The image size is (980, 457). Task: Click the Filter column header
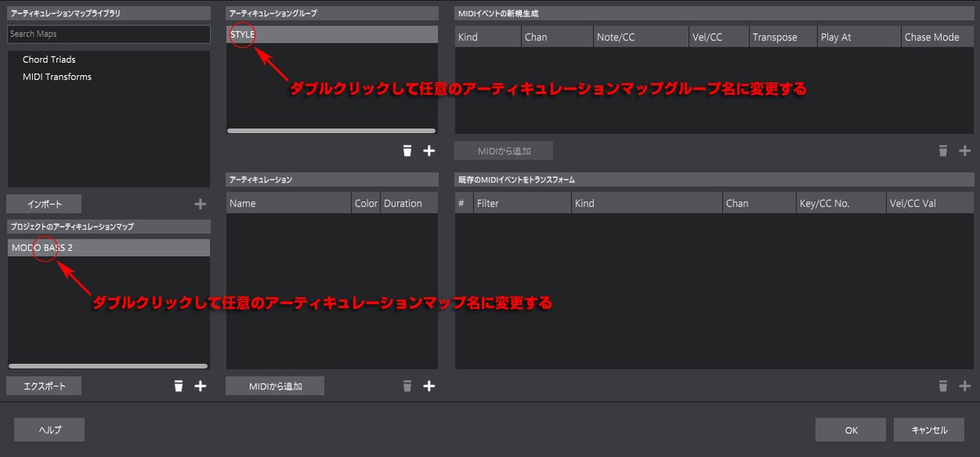click(x=522, y=204)
